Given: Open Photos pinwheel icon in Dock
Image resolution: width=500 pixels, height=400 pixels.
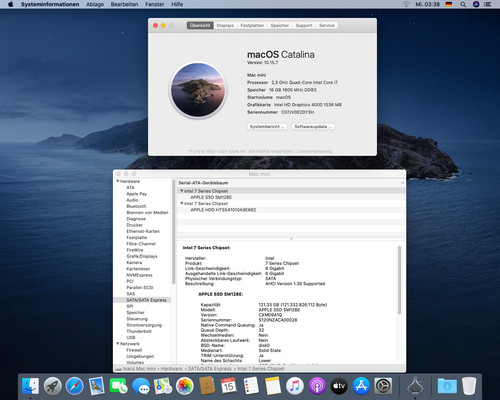Looking at the screenshot, I should [185, 386].
